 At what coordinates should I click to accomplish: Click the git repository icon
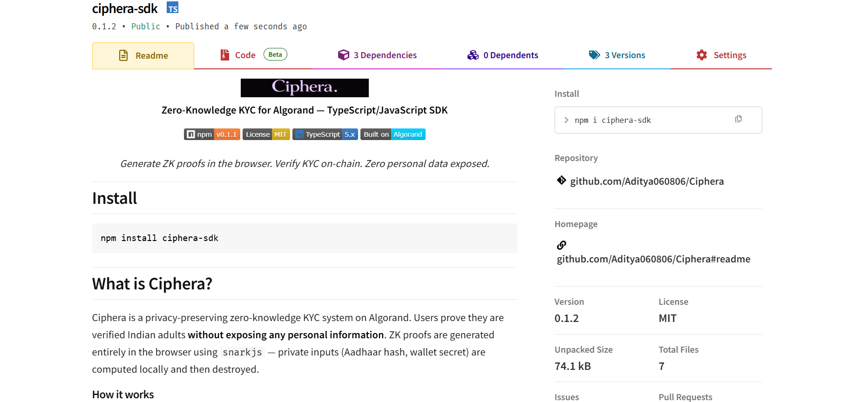click(562, 181)
